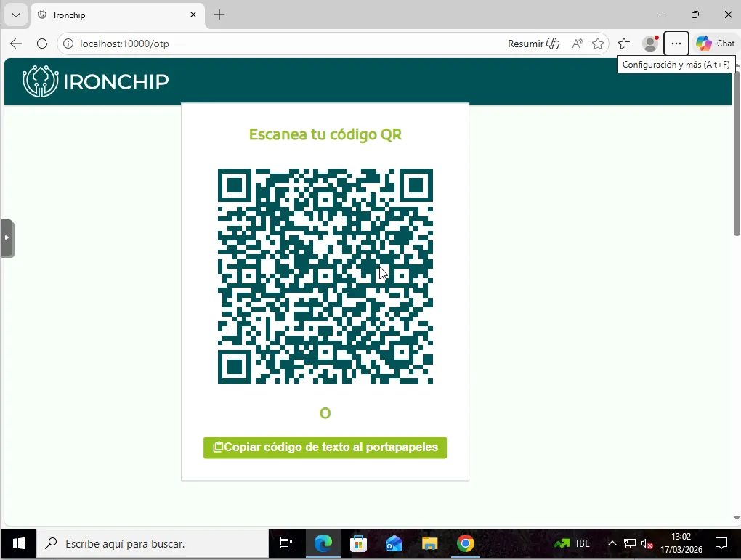741x560 pixels.
Task: Click the heading Escanea tu código QR
Action: point(325,134)
